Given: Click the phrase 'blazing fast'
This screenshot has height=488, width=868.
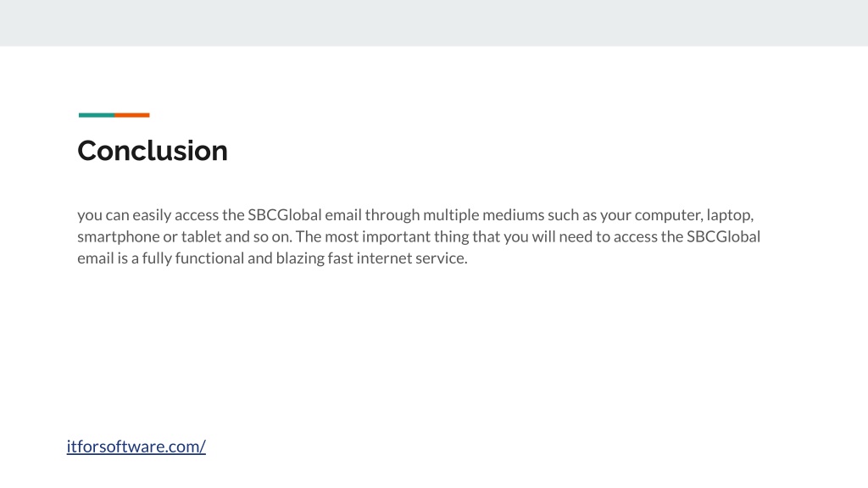Looking at the screenshot, I should pyautogui.click(x=314, y=258).
